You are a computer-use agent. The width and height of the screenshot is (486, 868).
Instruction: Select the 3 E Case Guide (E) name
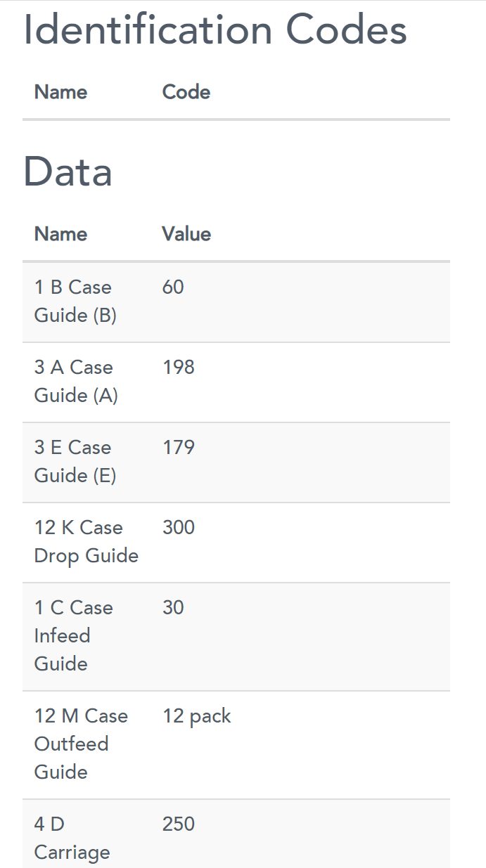[75, 462]
